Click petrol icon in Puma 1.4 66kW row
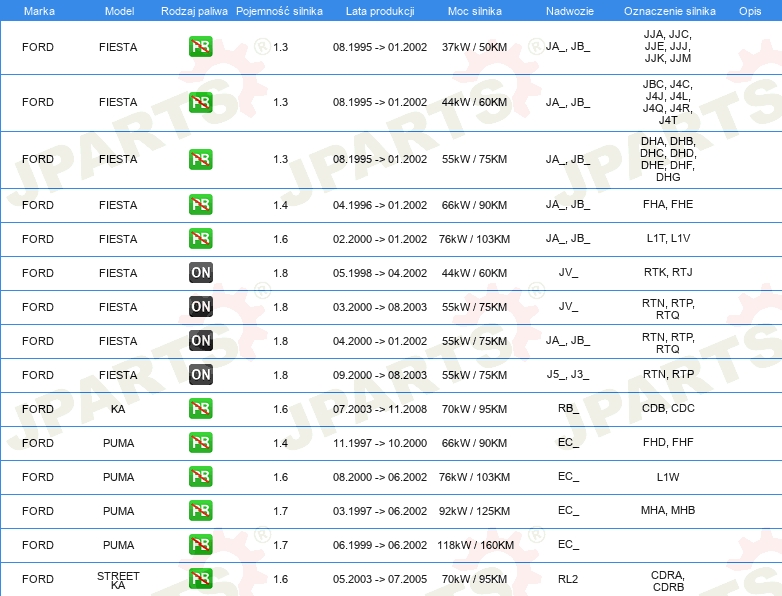Viewport: 782px width, 596px height. pos(200,442)
